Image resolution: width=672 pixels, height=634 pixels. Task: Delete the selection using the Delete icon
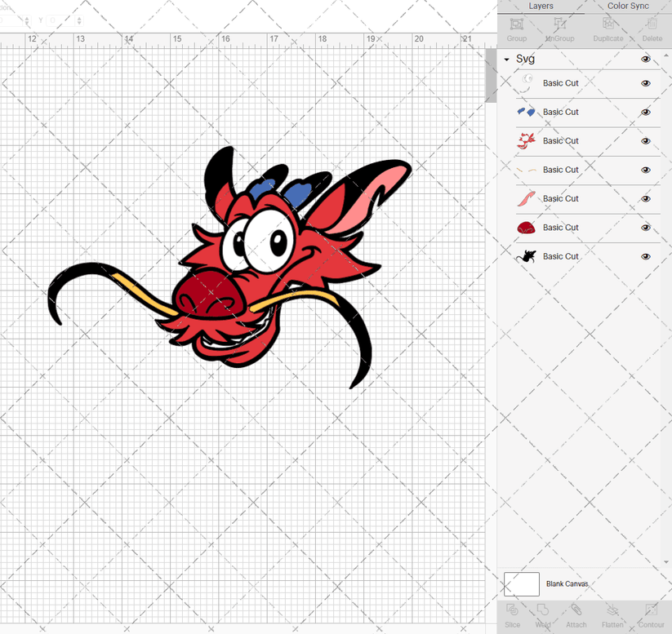(x=652, y=33)
